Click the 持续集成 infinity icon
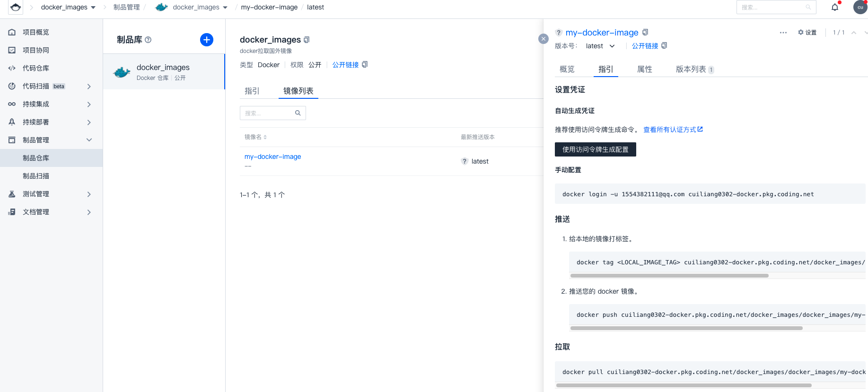Viewport: 868px width, 392px height. (x=12, y=104)
